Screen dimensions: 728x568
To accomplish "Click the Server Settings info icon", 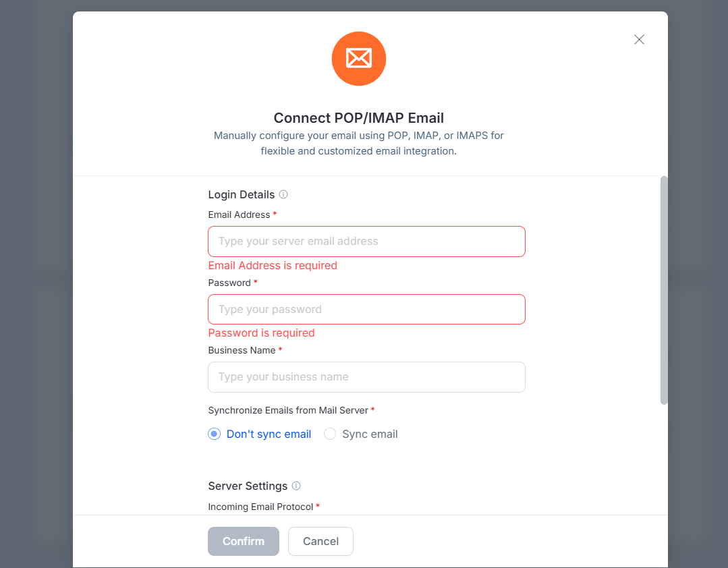I will (x=296, y=486).
